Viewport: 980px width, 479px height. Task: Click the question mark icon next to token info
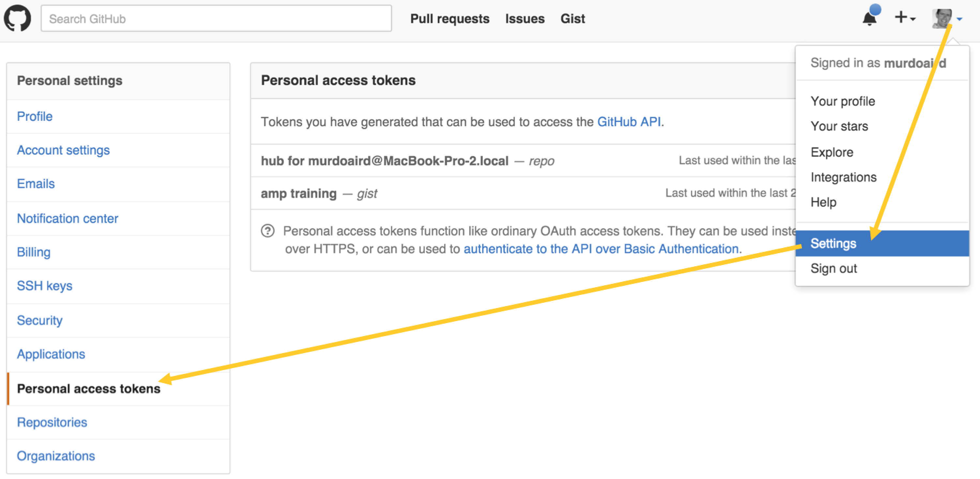268,231
